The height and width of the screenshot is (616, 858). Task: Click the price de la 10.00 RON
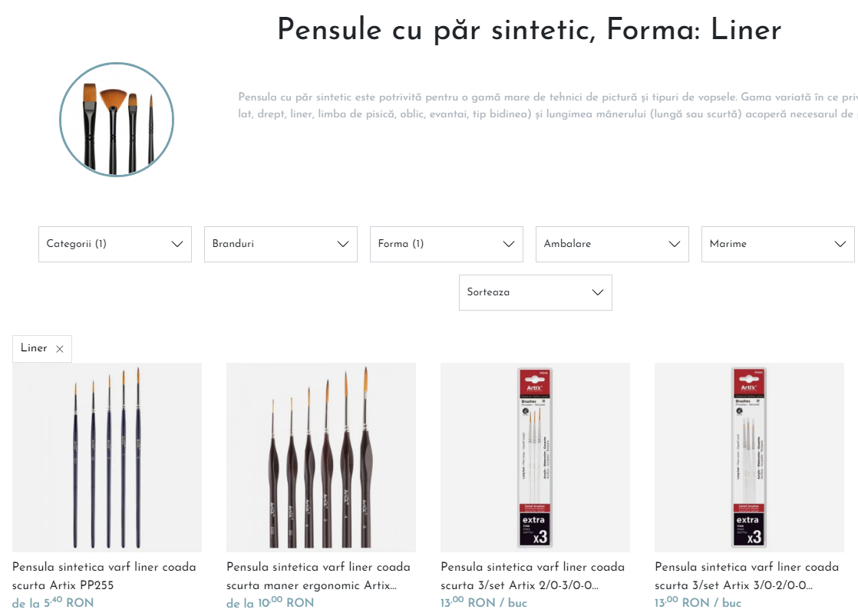[x=270, y=602]
